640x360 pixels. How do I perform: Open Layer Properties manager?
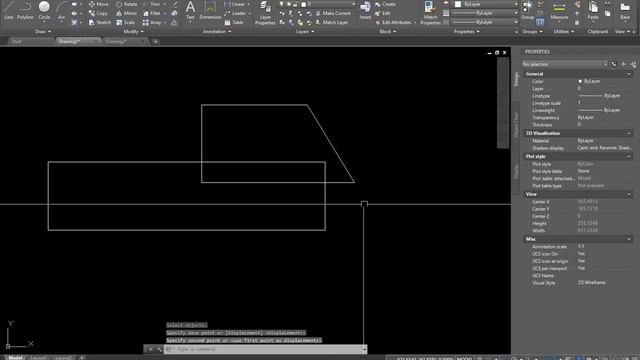(x=265, y=13)
